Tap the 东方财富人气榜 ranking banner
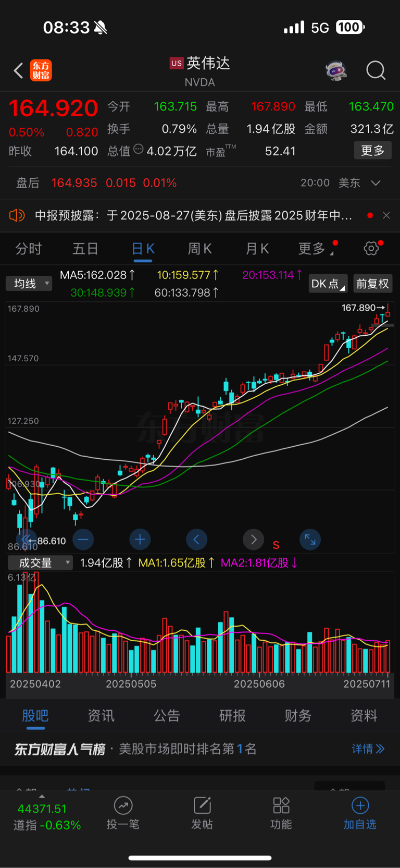 pos(200,749)
